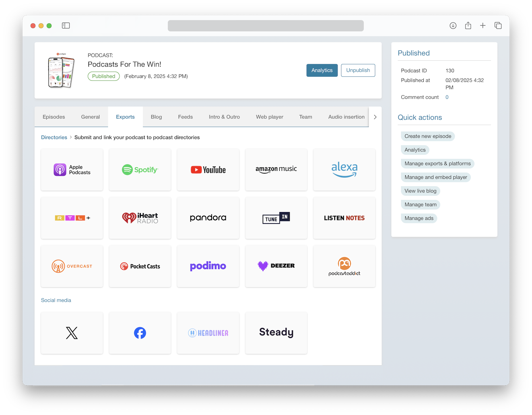The height and width of the screenshot is (415, 532).
Task: Select the Podcast Addict card
Action: point(344,266)
